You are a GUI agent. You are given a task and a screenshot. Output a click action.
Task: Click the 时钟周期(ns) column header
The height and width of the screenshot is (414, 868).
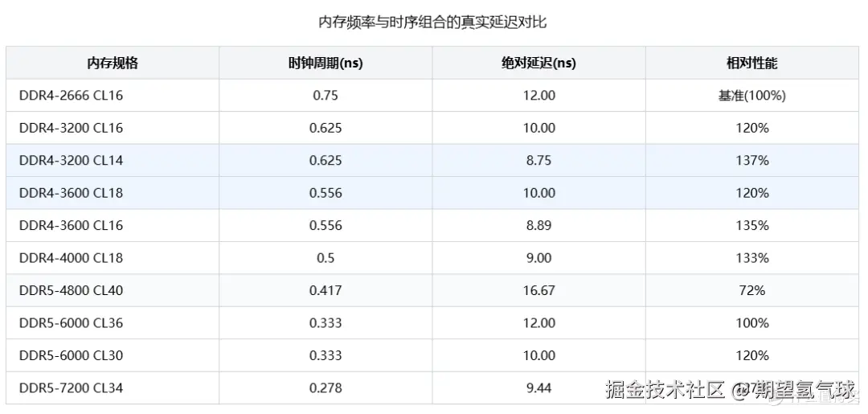click(x=325, y=63)
